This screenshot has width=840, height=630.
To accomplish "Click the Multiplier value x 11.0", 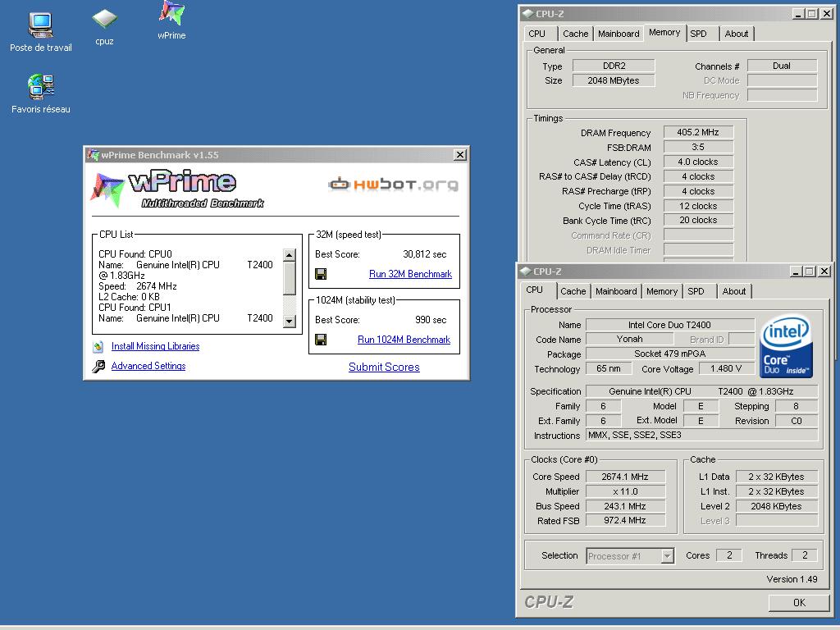I will tap(625, 491).
